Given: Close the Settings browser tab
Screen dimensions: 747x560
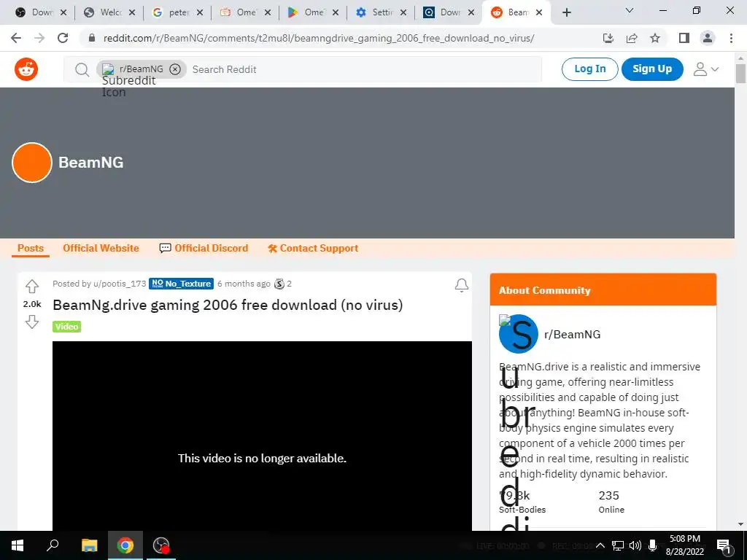Looking at the screenshot, I should [x=403, y=12].
